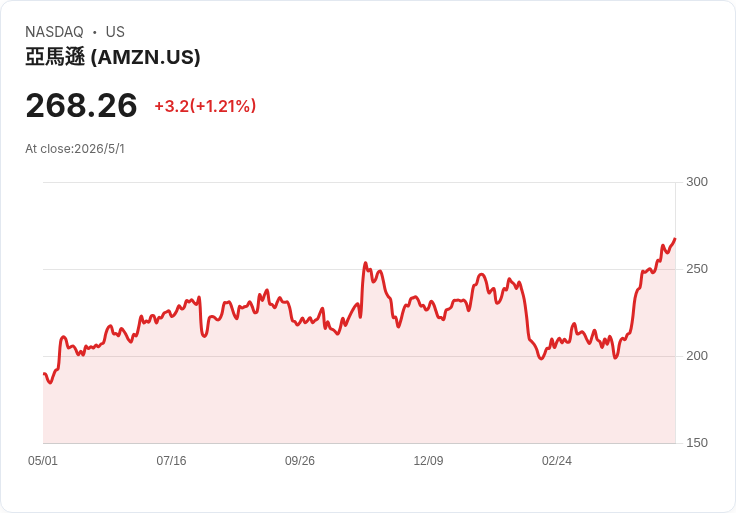Click the latest endpoint of the red price line
Viewport: 736px width, 513px height.
pos(675,239)
